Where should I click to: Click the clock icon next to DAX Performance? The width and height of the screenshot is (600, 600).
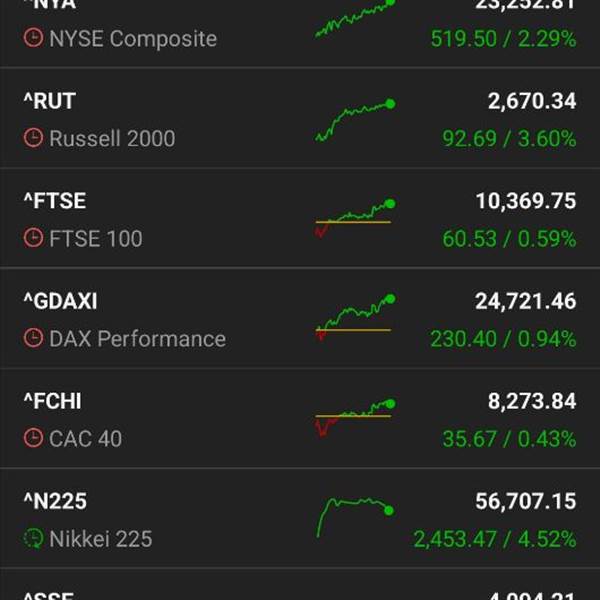[34, 339]
